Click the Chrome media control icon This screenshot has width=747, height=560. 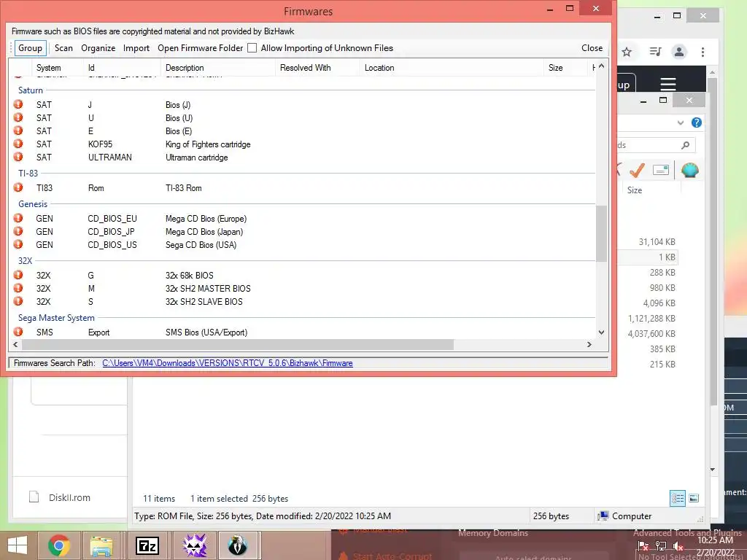click(x=655, y=52)
